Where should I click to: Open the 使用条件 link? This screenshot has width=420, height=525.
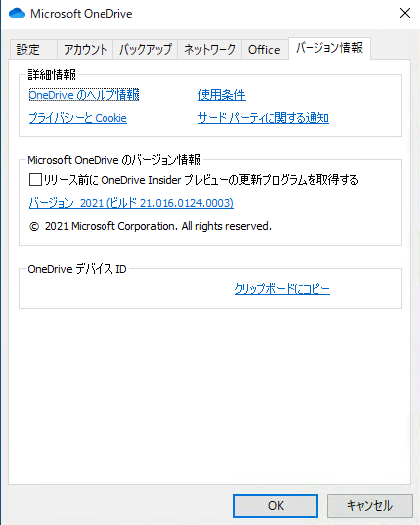pos(221,95)
